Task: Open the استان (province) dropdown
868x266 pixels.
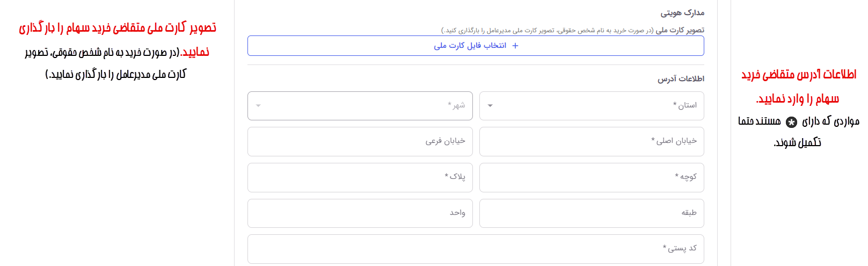Action: tap(592, 105)
